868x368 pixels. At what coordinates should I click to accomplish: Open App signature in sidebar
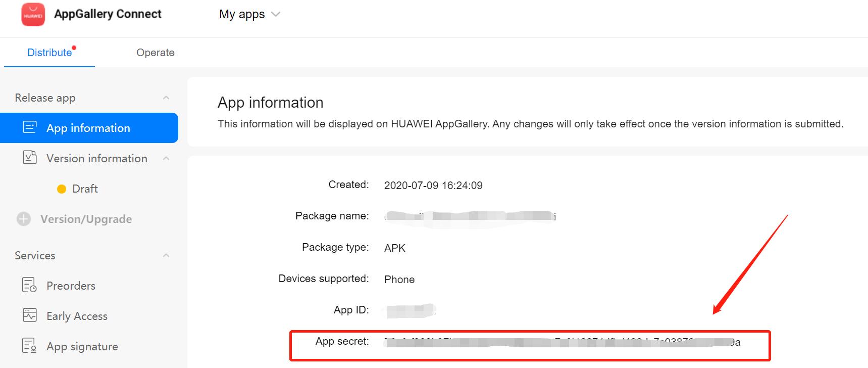tap(82, 346)
